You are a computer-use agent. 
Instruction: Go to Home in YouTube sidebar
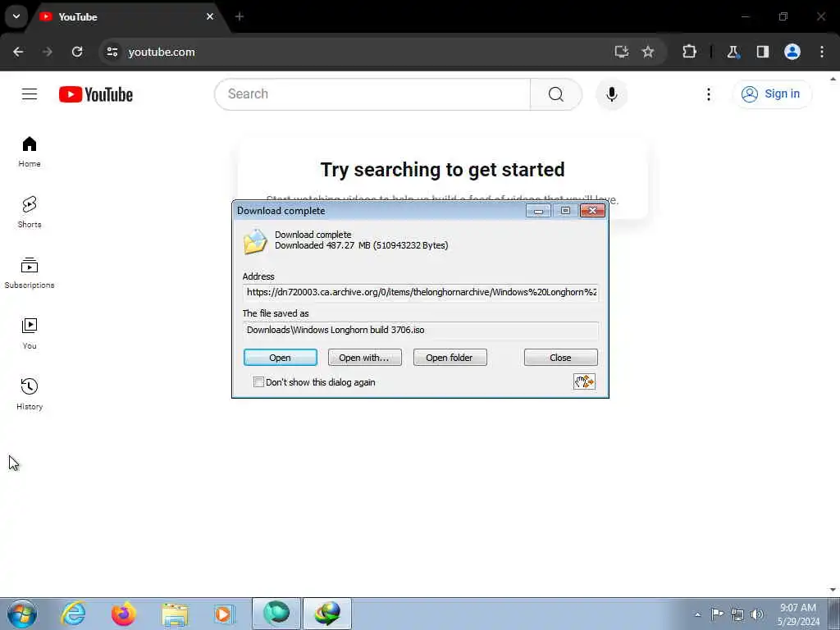tap(30, 152)
